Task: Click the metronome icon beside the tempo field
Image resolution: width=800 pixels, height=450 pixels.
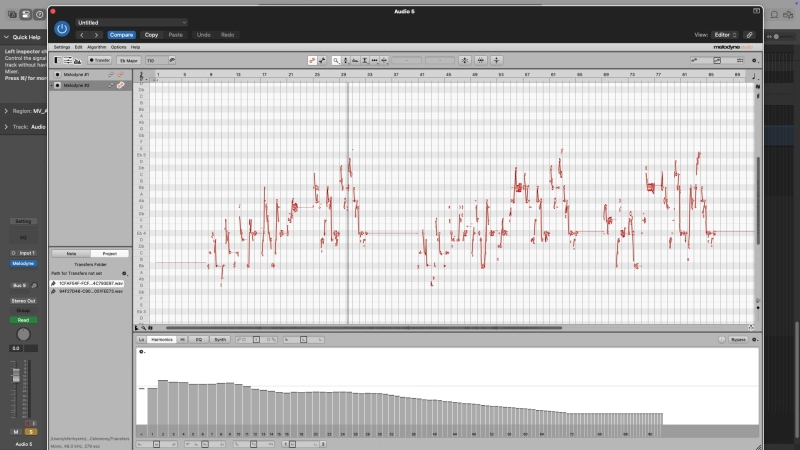Action: tap(172, 60)
